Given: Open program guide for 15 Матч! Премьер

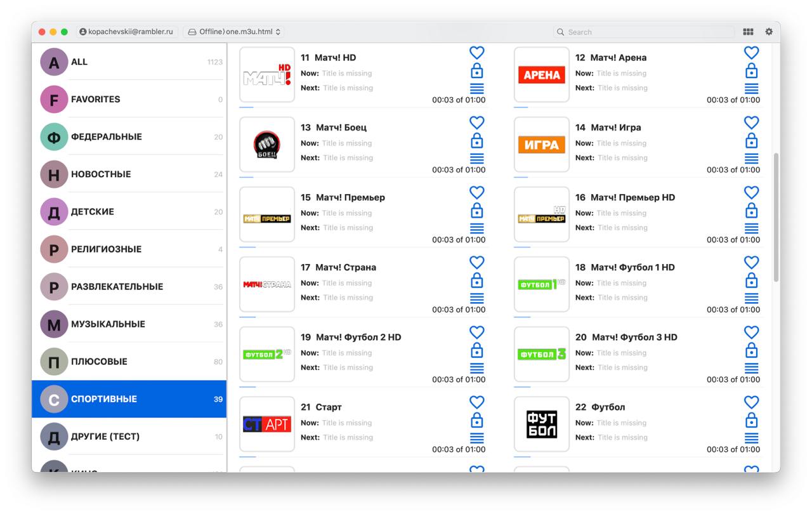Looking at the screenshot, I should tap(477, 228).
